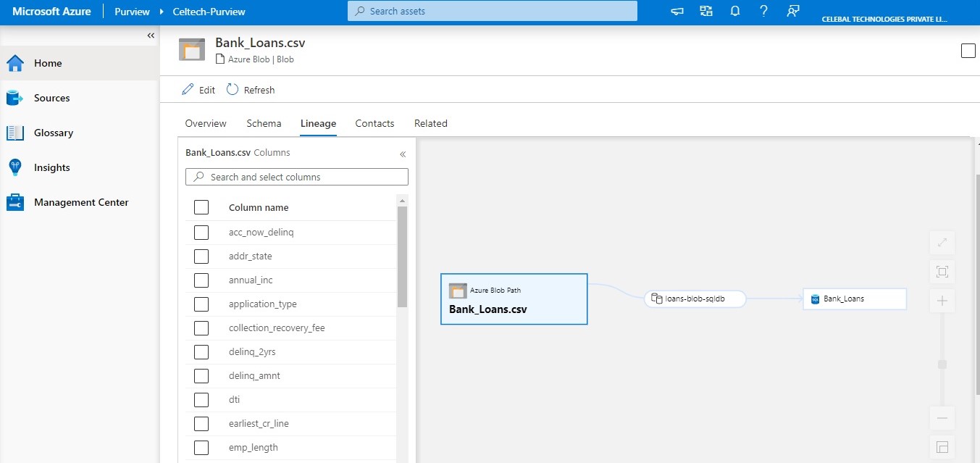Open the Related tab
This screenshot has height=463, width=980.
pyautogui.click(x=430, y=123)
